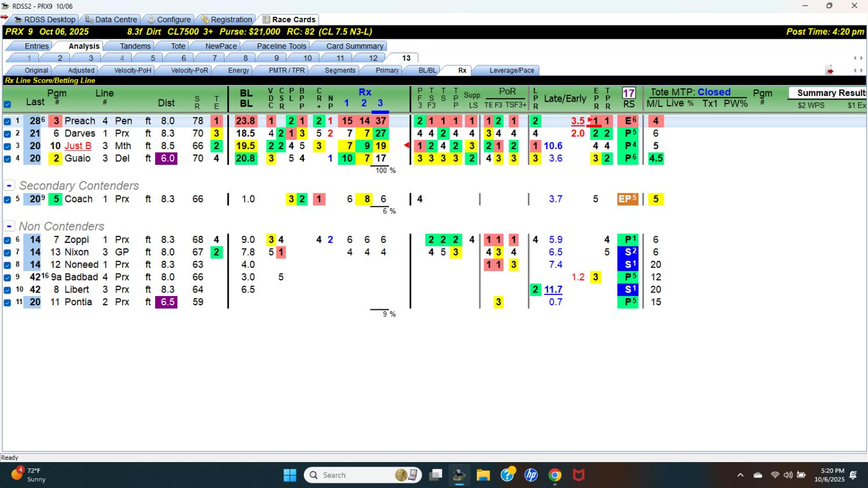The width and height of the screenshot is (868, 488).
Task: Open the weather widget showing 72°F Sunny
Action: tap(28, 475)
